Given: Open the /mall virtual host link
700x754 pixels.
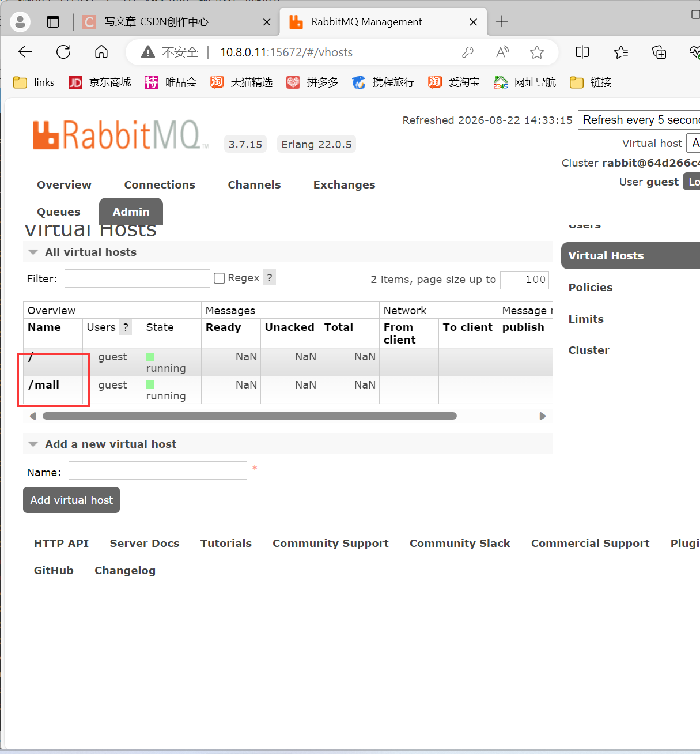Looking at the screenshot, I should click(x=44, y=385).
